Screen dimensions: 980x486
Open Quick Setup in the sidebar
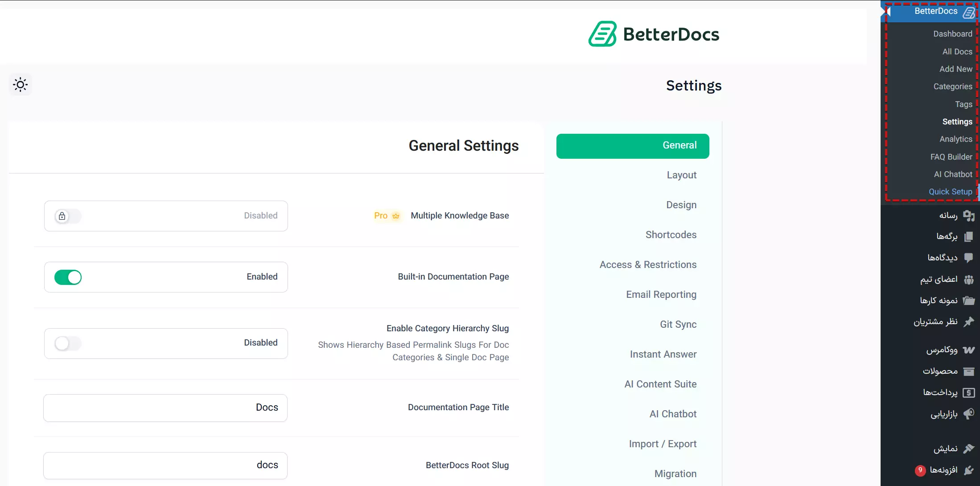click(x=950, y=192)
